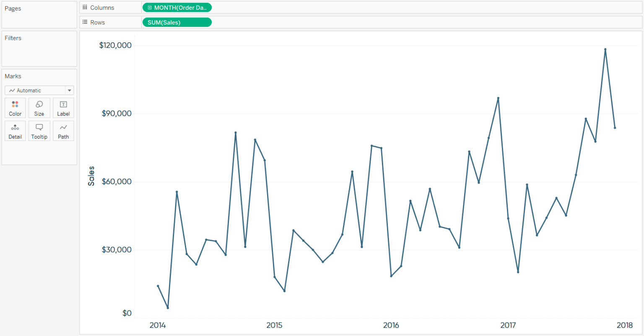644x336 pixels.
Task: Open the MONTH(Order Da..) pill menu
Action: point(207,7)
